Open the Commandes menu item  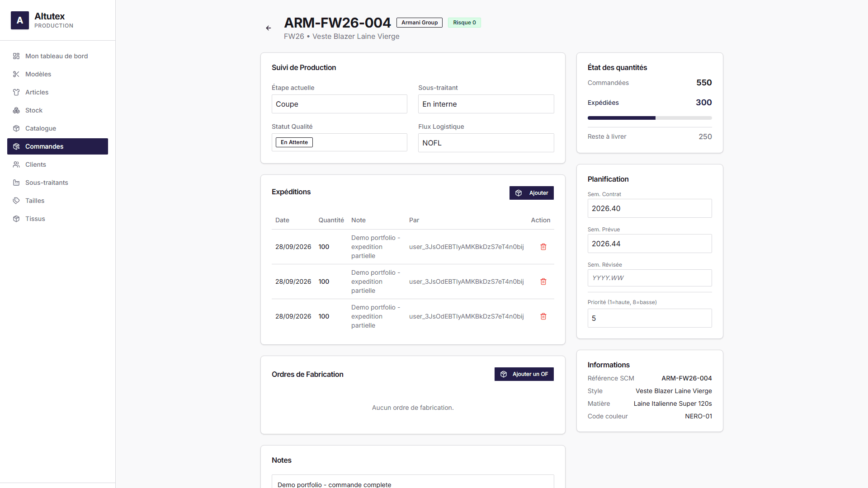57,146
